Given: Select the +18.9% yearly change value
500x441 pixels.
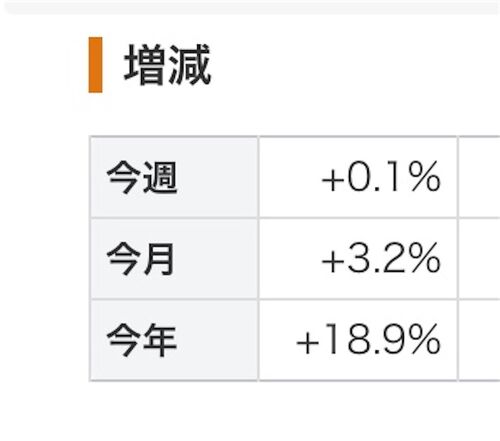Looking at the screenshot, I should [368, 340].
